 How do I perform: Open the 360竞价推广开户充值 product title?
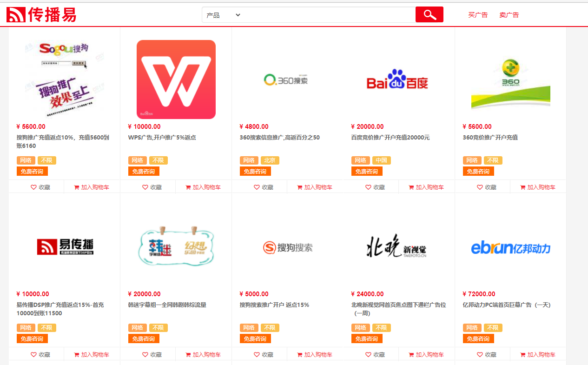point(490,138)
